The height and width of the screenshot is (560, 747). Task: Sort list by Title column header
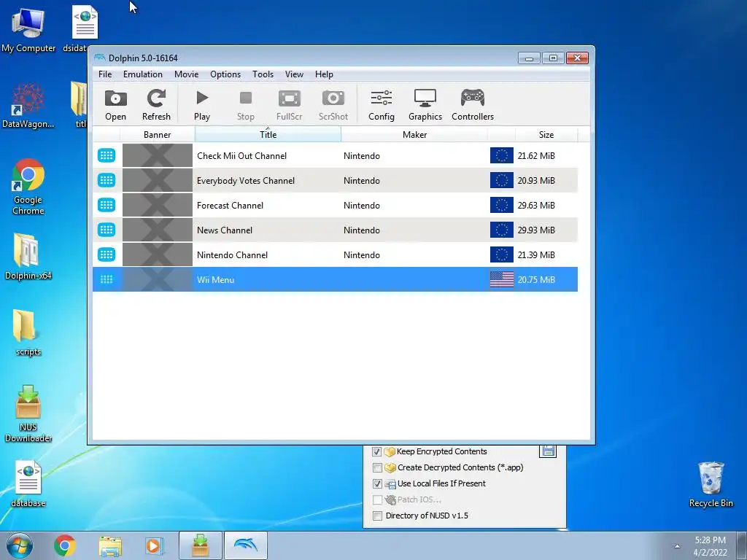(268, 135)
